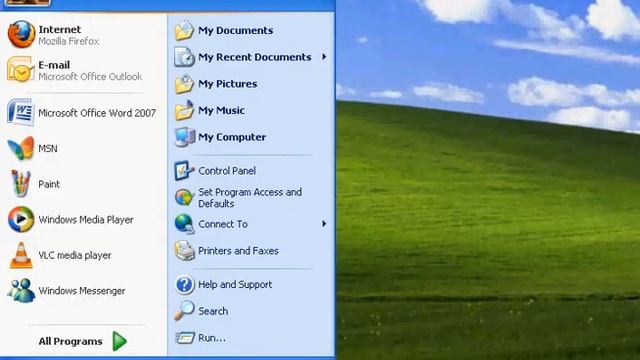Click the Help and Support question icon
Viewport: 640px width, 360px height.
[184, 284]
